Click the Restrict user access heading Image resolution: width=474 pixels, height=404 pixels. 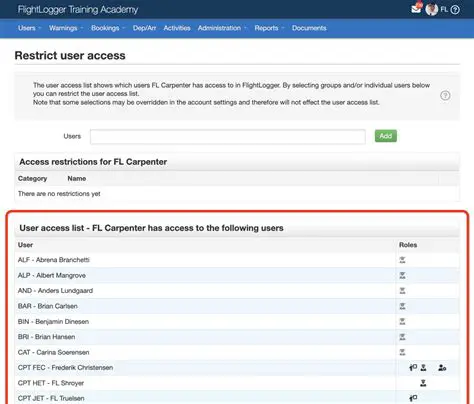[x=70, y=55]
